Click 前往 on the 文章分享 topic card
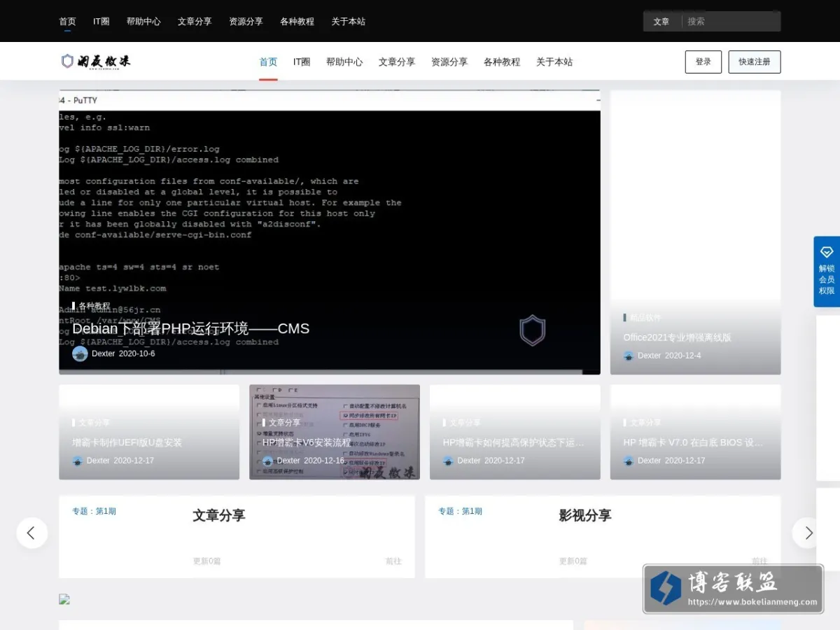 pyautogui.click(x=393, y=561)
